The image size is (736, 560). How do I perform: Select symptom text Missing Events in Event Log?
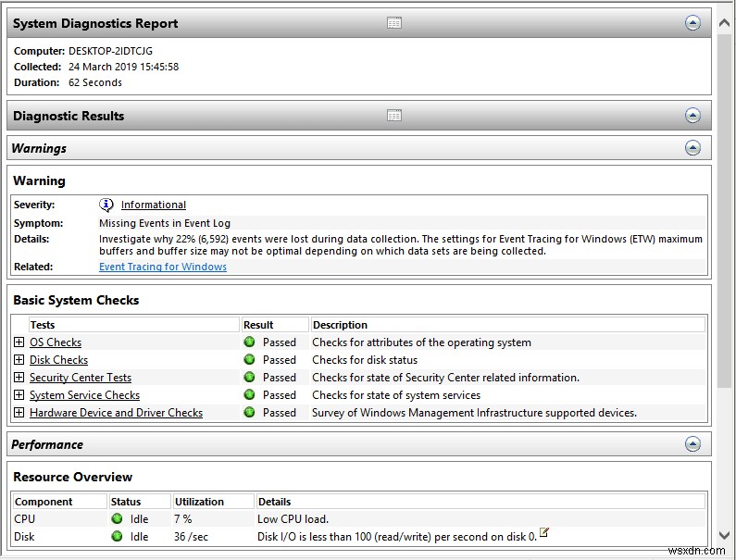click(x=165, y=223)
